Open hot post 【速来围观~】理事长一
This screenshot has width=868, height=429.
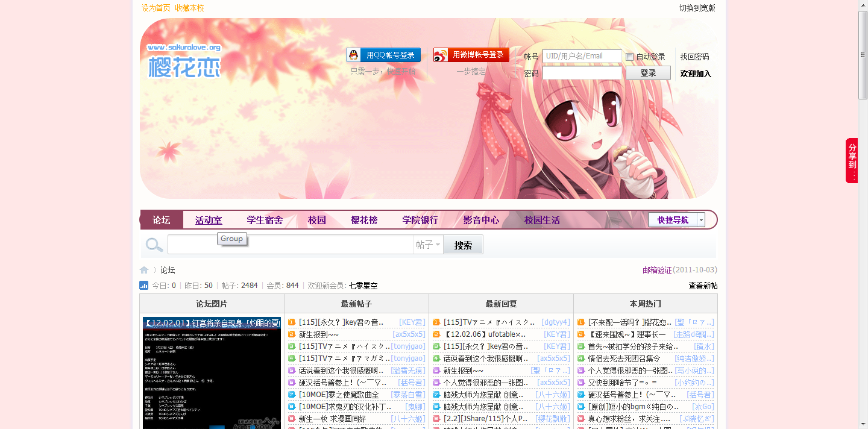pos(627,334)
